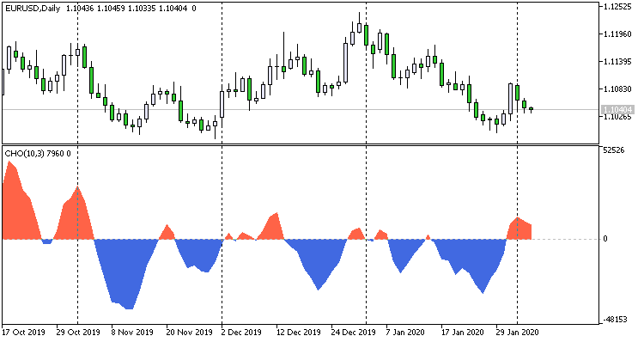Click the 2 Dec 2019 date label
The image size is (644, 342).
(x=241, y=332)
